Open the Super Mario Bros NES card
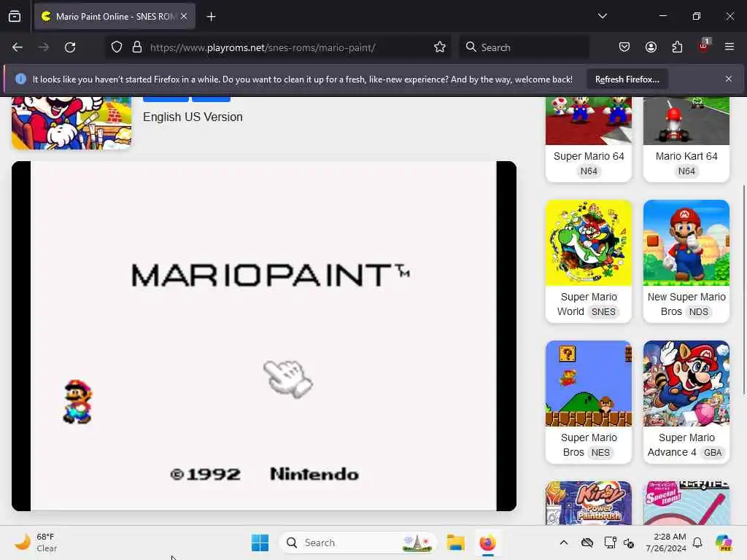Viewport: 747px width, 560px height. coord(589,402)
